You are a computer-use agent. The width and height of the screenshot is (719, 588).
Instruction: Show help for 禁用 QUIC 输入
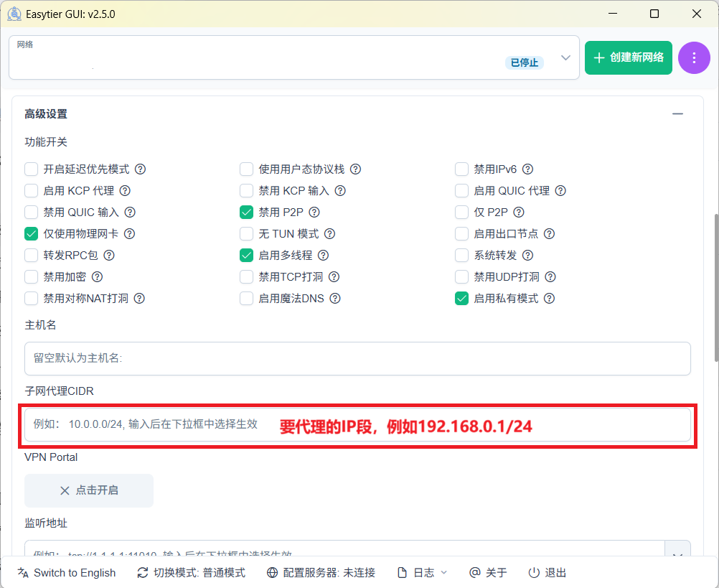point(130,213)
